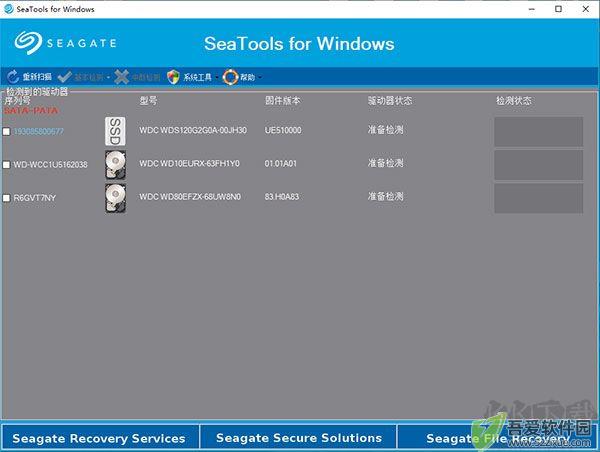Image resolution: width=600 pixels, height=452 pixels.
Task: Click firmware version UE510000
Action: 283,130
